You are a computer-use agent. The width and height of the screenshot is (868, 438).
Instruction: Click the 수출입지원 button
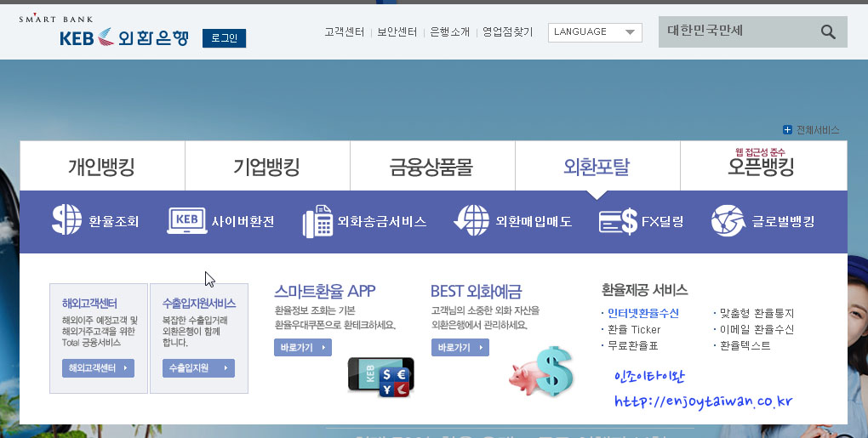tap(198, 367)
